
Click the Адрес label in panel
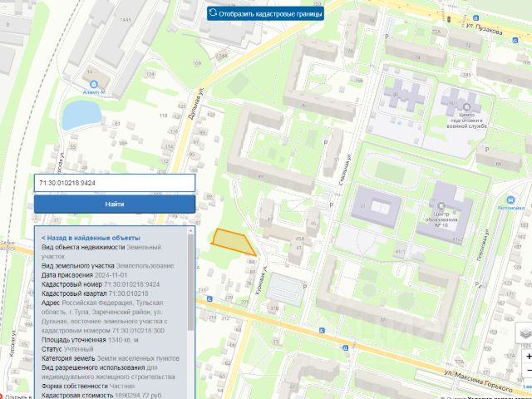(51, 303)
